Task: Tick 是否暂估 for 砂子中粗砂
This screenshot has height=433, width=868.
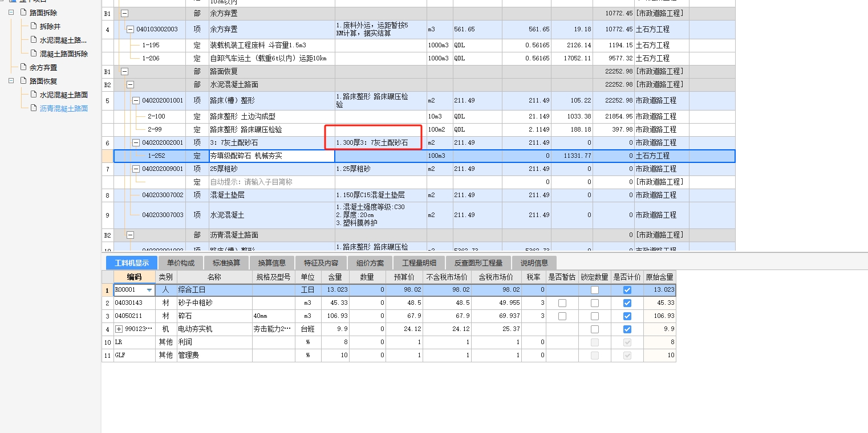Action: pos(562,303)
